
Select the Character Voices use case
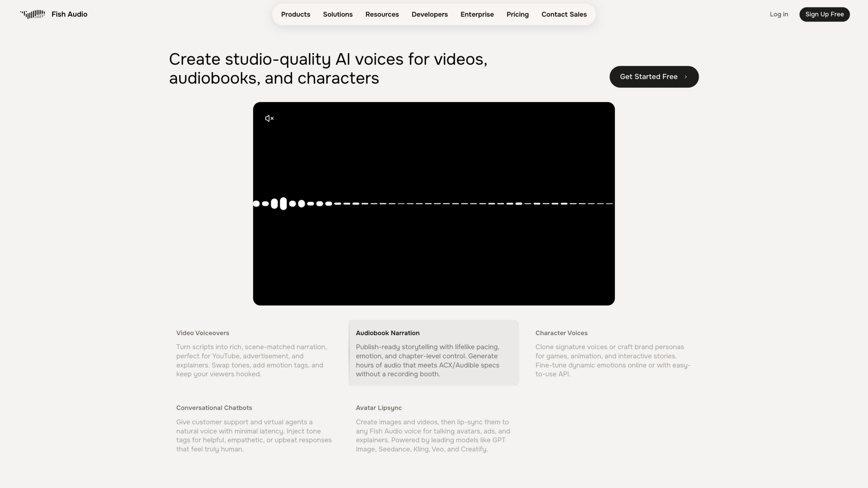613,353
